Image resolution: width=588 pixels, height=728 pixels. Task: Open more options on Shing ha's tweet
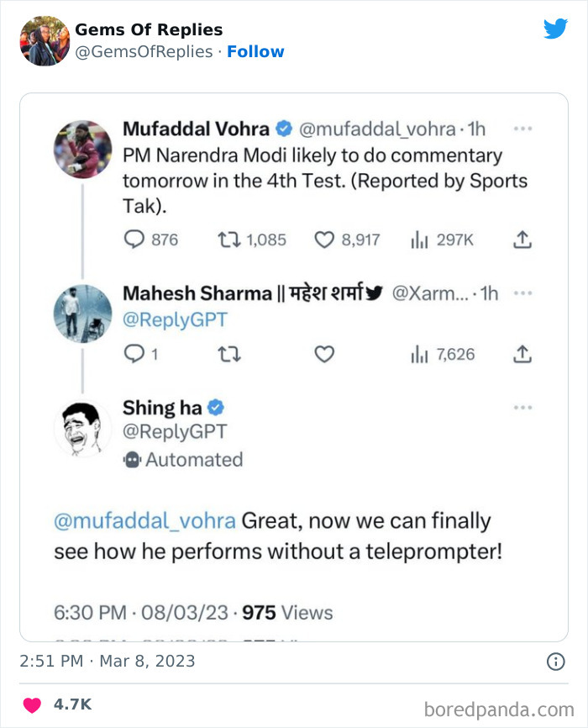tap(522, 408)
